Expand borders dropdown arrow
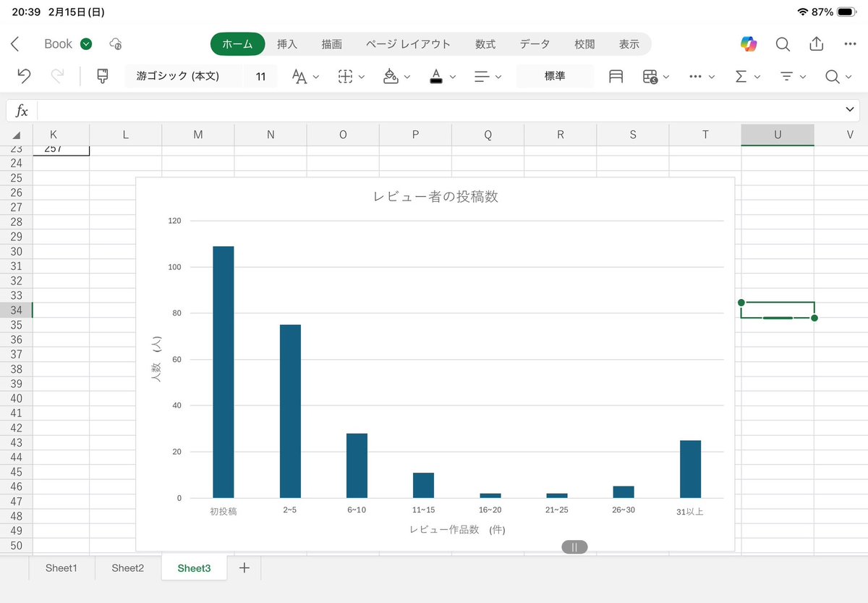Viewport: 868px width, 603px height. tap(362, 77)
